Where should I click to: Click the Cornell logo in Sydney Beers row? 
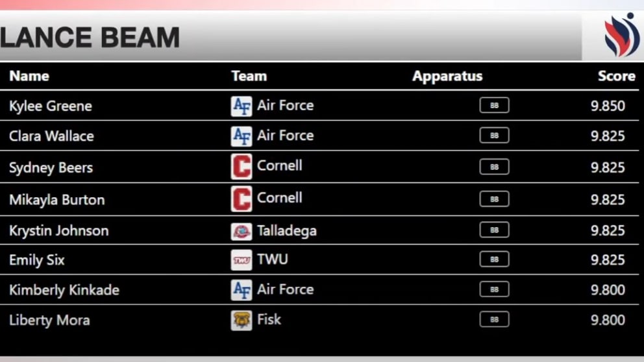(x=241, y=167)
